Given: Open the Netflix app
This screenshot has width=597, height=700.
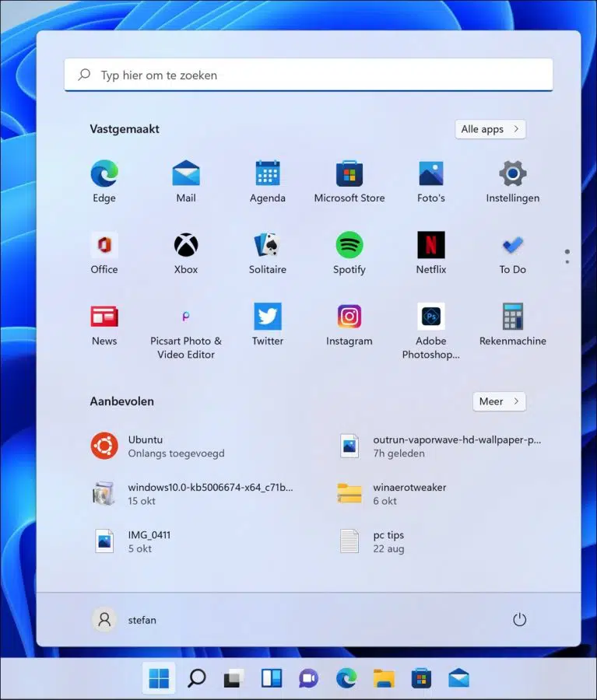Looking at the screenshot, I should [431, 253].
